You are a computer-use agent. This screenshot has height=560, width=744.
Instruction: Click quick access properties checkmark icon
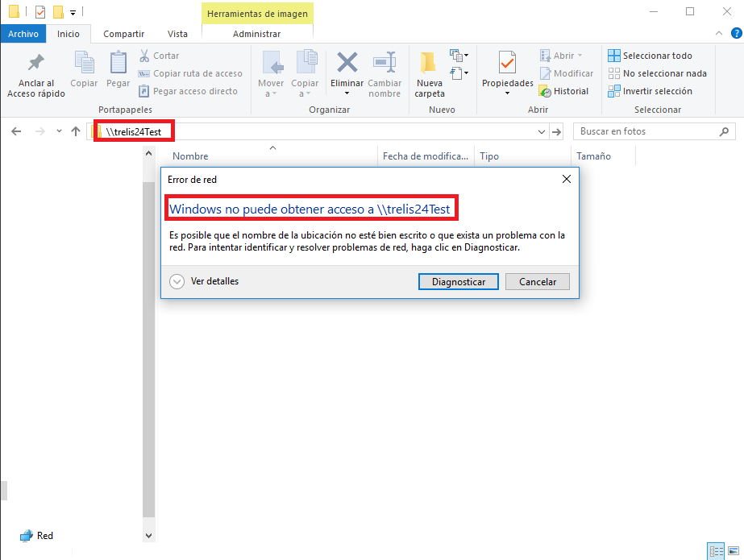[40, 11]
